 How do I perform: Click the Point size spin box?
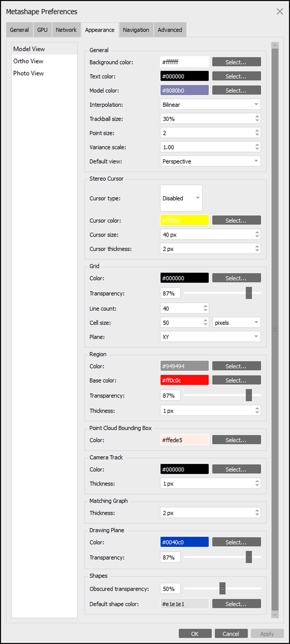click(x=210, y=133)
